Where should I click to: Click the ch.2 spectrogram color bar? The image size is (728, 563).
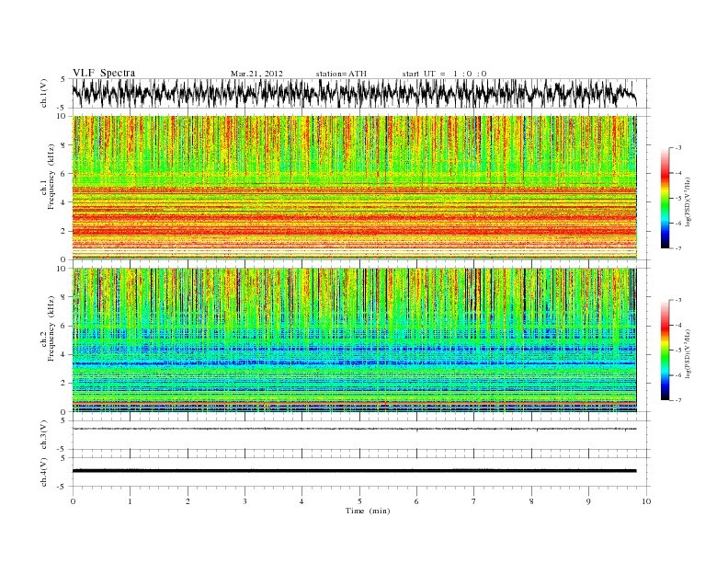click(665, 350)
